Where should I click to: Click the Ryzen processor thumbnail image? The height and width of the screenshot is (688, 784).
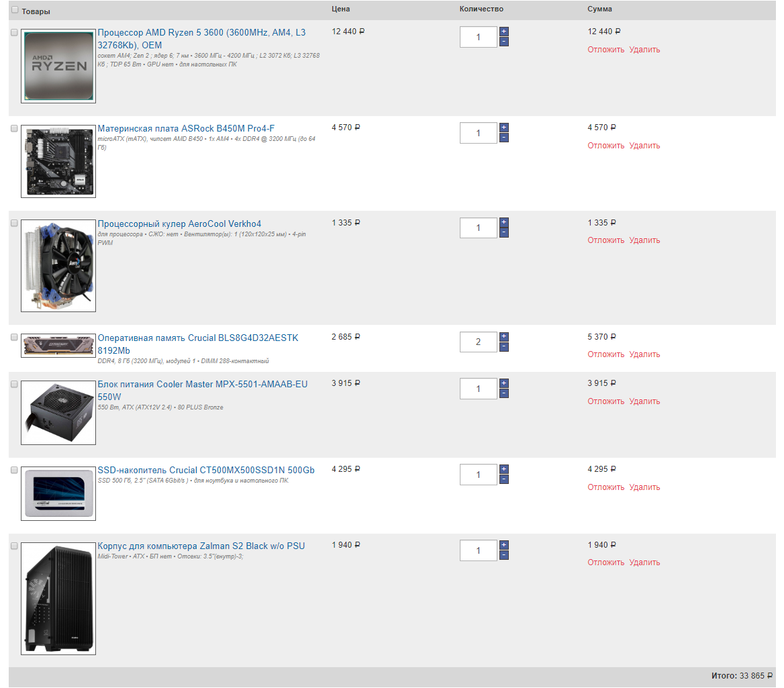tap(58, 66)
